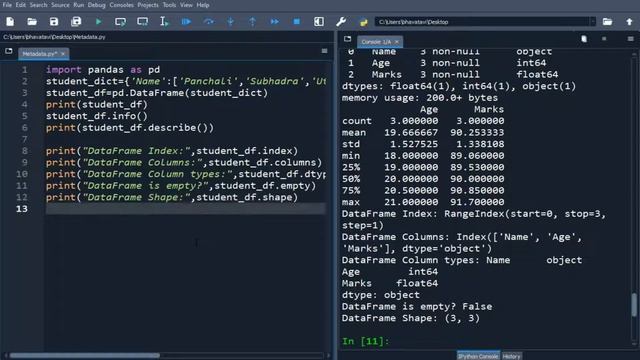
Task: Click 'memory usage: 200.0+ bytes' console text
Action: pyautogui.click(x=420, y=98)
